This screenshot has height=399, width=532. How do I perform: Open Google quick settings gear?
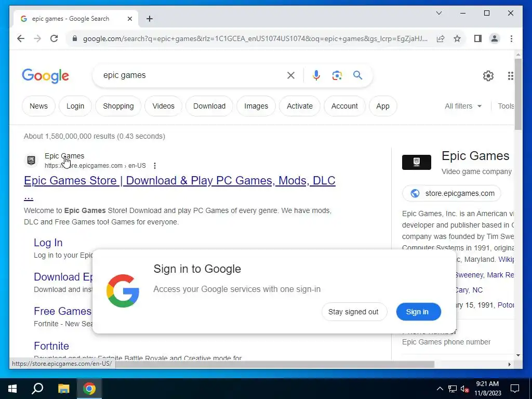tap(488, 76)
